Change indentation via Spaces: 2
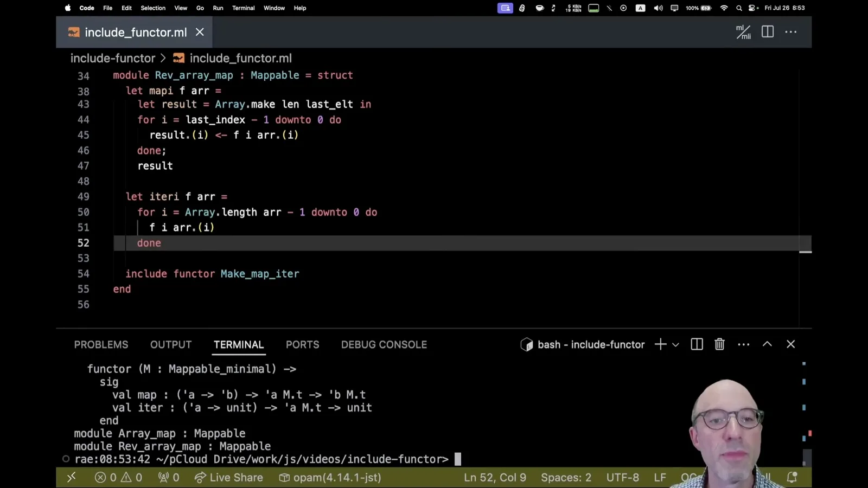This screenshot has height=488, width=868. 566,477
